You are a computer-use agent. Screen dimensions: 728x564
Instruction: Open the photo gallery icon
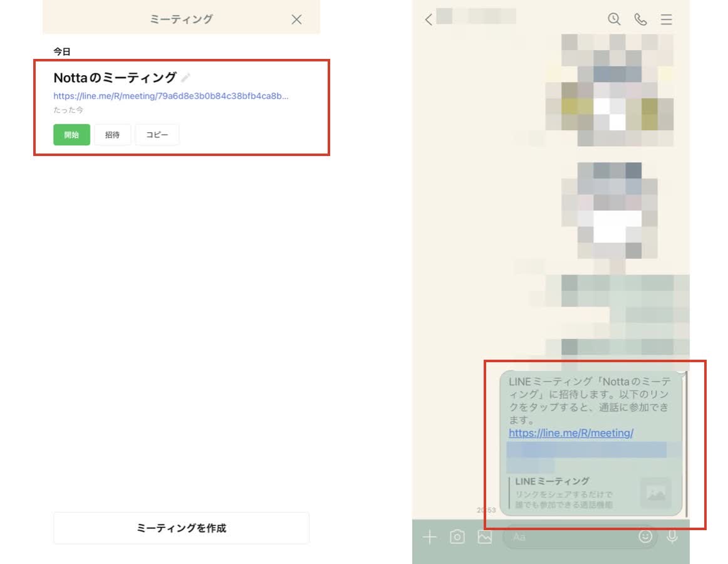pos(485,537)
